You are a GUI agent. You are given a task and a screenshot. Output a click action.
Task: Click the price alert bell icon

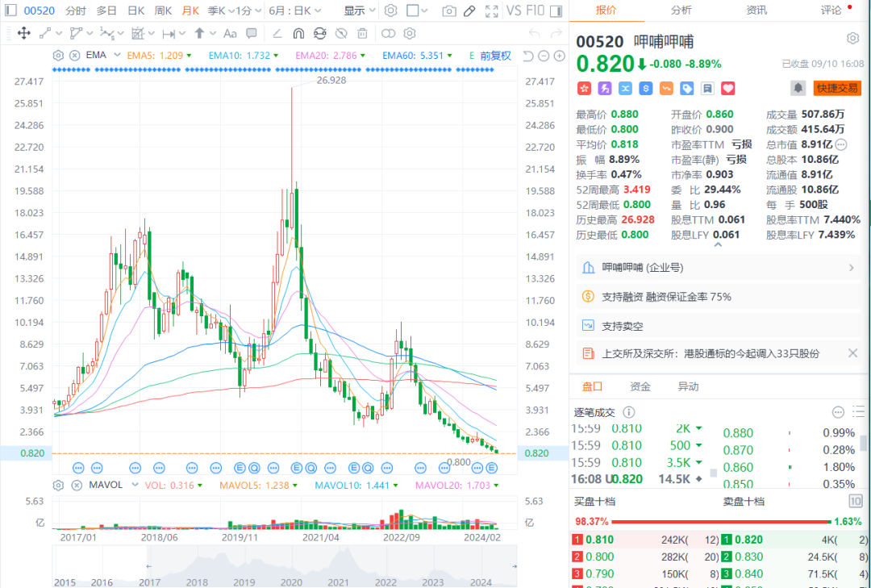(x=798, y=88)
